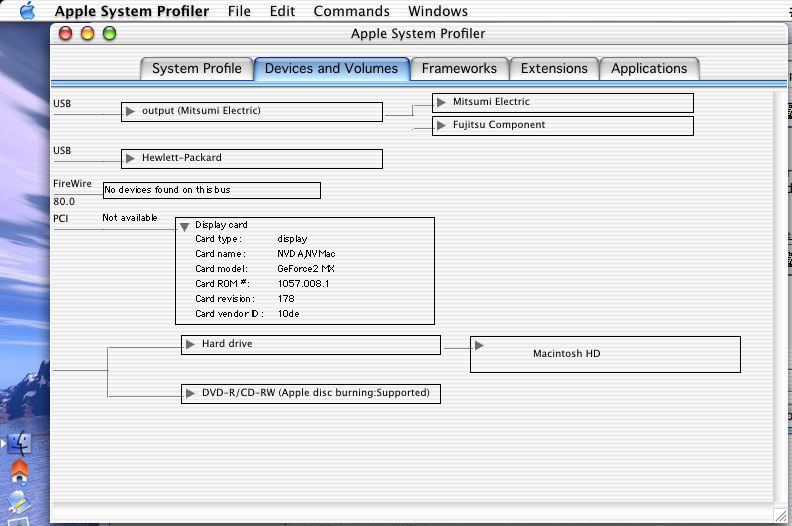Switch to the System Profile tab

pyautogui.click(x=196, y=69)
